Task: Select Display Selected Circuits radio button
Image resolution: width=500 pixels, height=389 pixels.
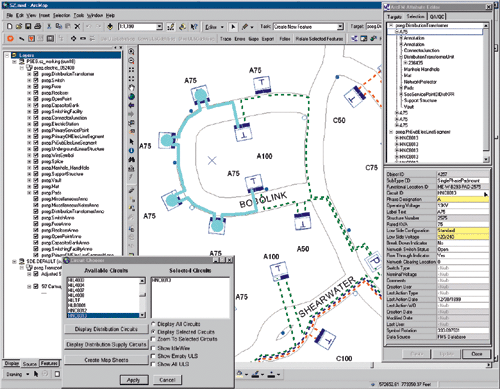Action: pos(154,332)
